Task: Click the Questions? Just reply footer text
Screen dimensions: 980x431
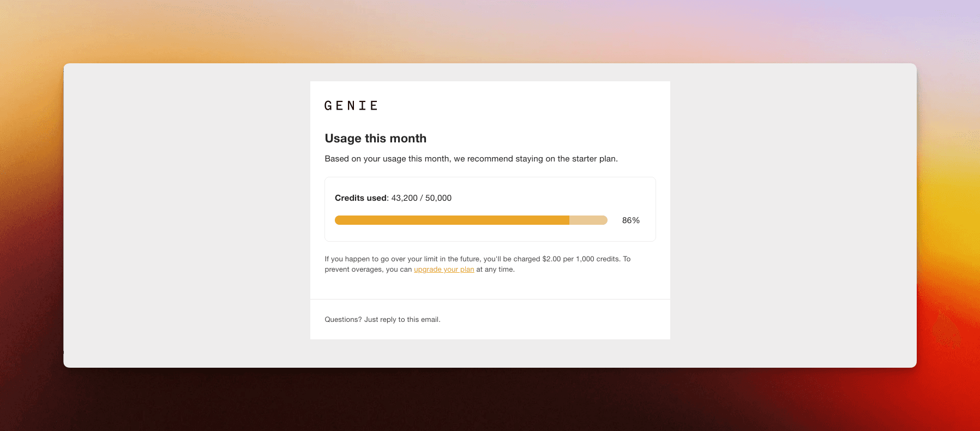Action: click(x=382, y=320)
